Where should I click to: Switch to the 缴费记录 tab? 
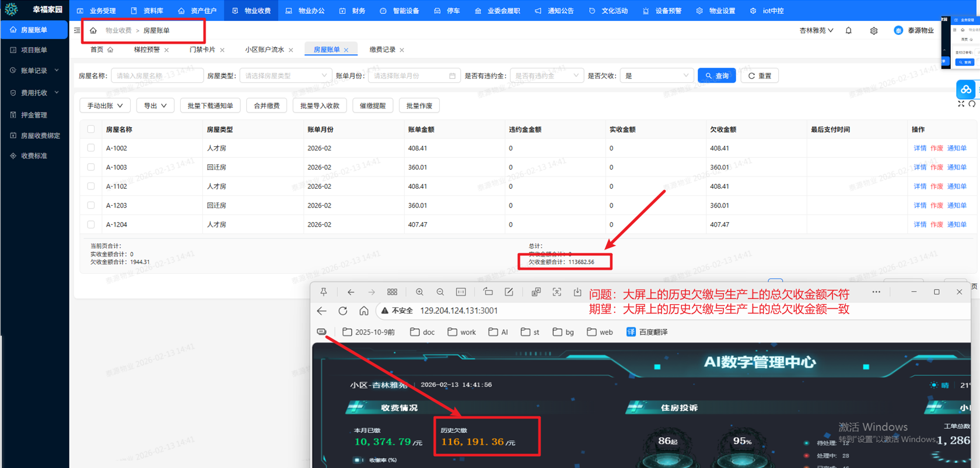[x=382, y=50]
